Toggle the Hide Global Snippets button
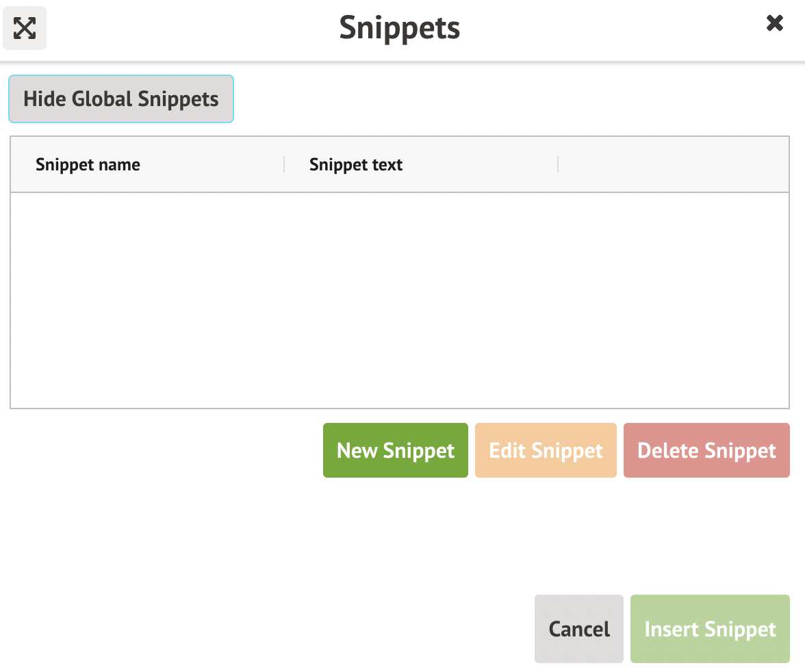Screen dimensions: 805x672 click(x=121, y=99)
